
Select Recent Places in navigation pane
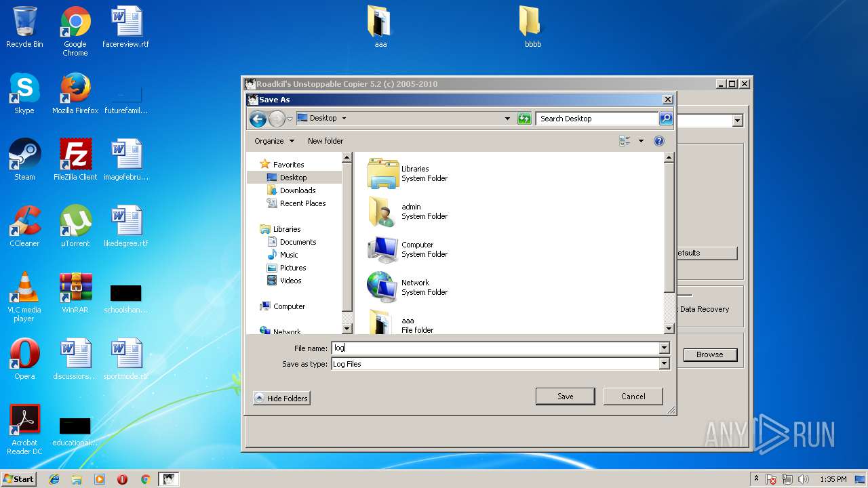coord(302,203)
